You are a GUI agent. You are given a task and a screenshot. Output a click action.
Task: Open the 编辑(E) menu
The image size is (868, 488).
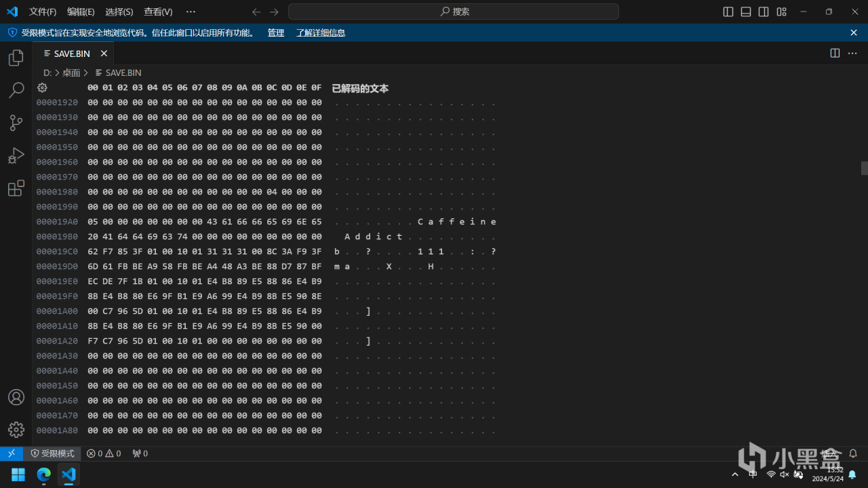[x=81, y=12]
